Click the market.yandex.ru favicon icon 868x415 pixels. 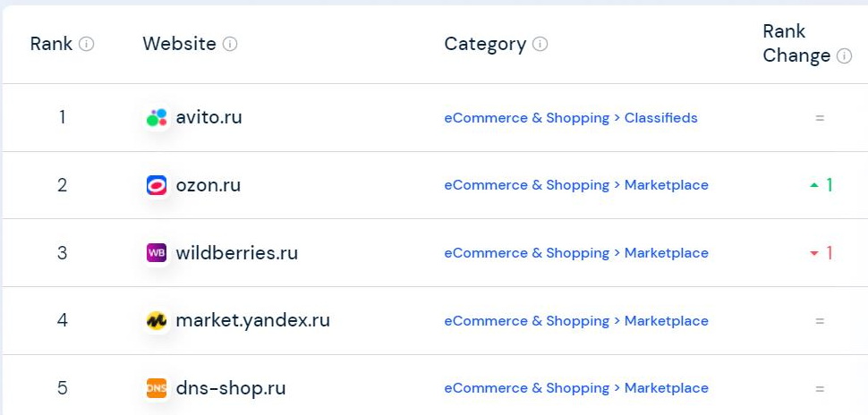pos(157,320)
